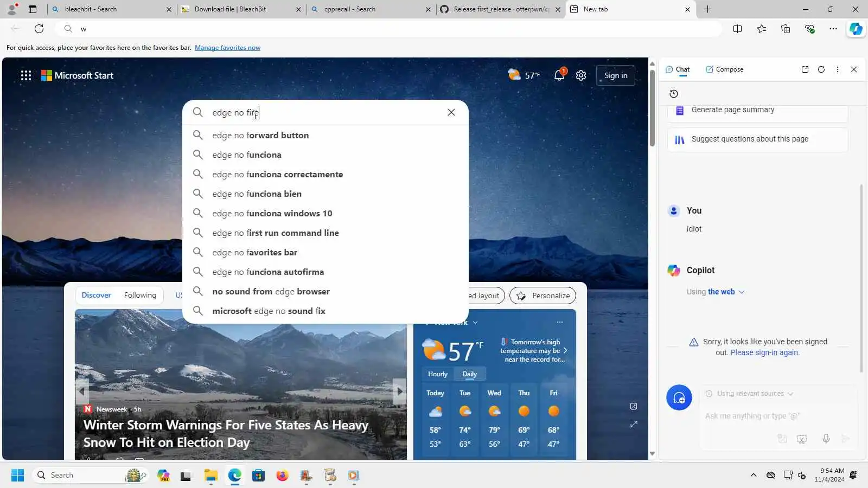Expand the New York location dropdown
Viewport: 868px width, 488px height.
click(x=475, y=323)
